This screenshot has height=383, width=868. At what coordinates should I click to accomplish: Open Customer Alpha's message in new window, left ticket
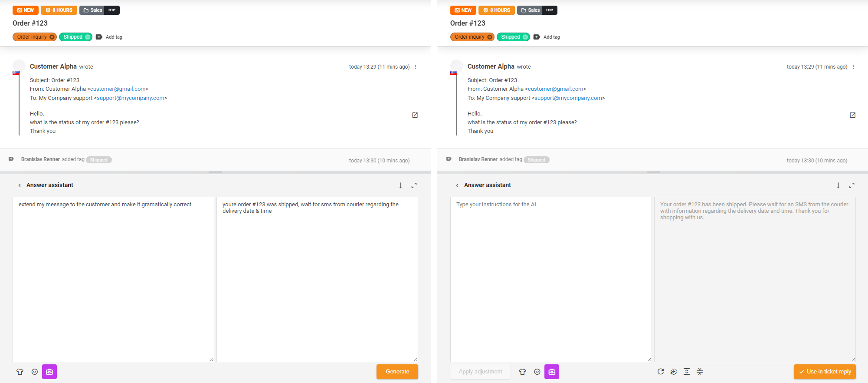click(415, 115)
